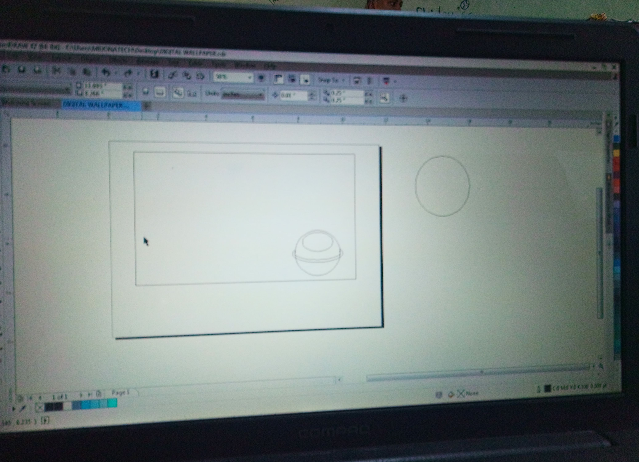
Task: Click the Quick customize plus icon
Action: click(403, 98)
